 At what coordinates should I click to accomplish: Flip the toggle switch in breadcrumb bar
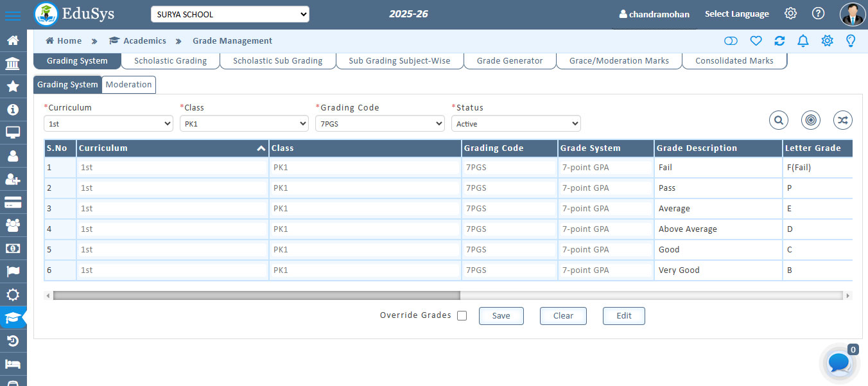coord(731,41)
